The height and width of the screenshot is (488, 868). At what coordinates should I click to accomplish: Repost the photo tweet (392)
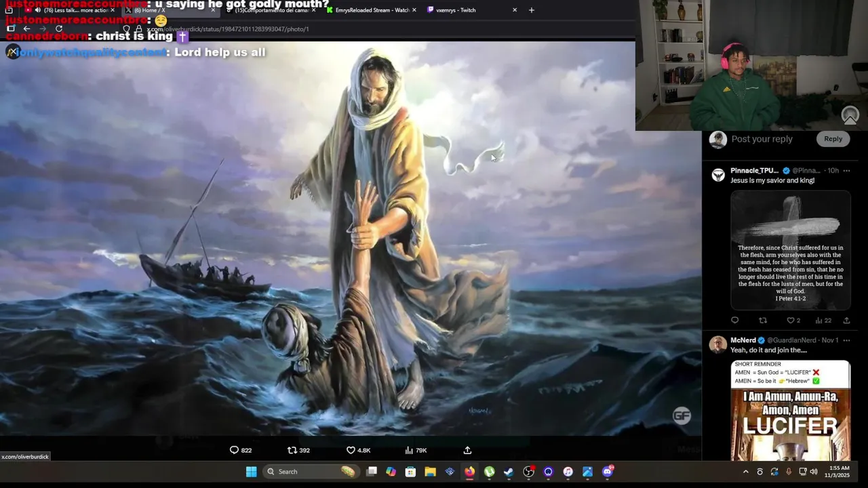point(299,450)
